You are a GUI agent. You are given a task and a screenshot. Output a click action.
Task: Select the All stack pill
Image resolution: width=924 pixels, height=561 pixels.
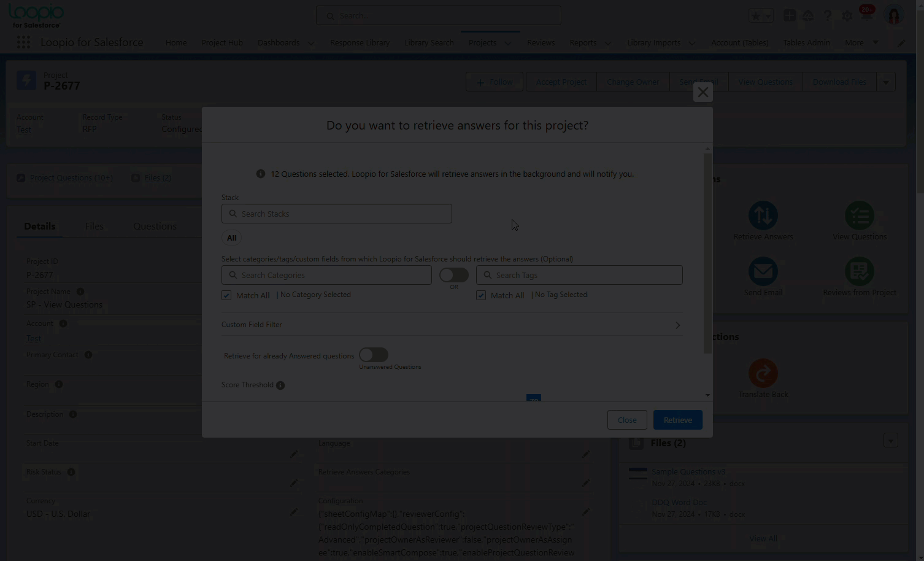click(x=231, y=238)
